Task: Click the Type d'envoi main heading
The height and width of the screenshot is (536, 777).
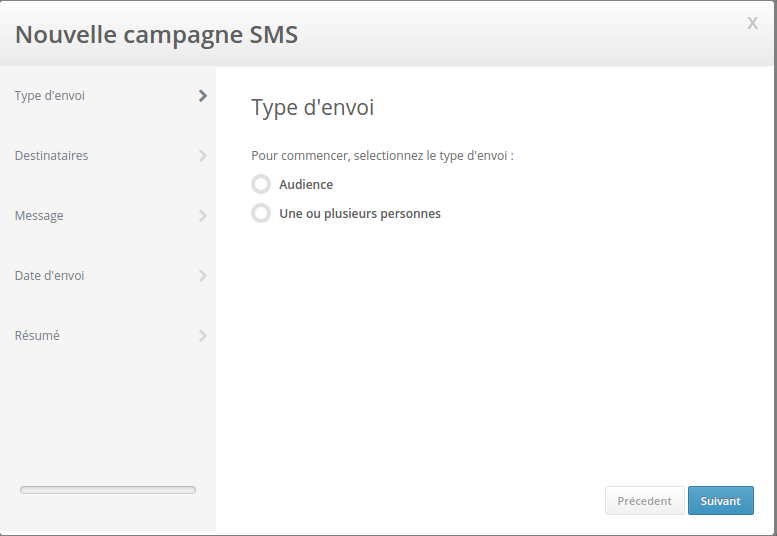Action: [312, 108]
